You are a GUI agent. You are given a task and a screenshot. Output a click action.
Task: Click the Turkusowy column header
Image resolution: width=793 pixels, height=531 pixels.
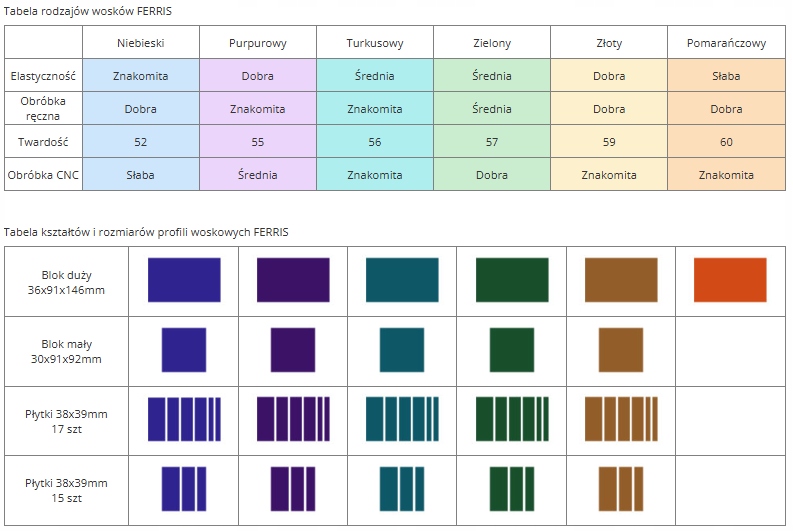click(x=375, y=44)
